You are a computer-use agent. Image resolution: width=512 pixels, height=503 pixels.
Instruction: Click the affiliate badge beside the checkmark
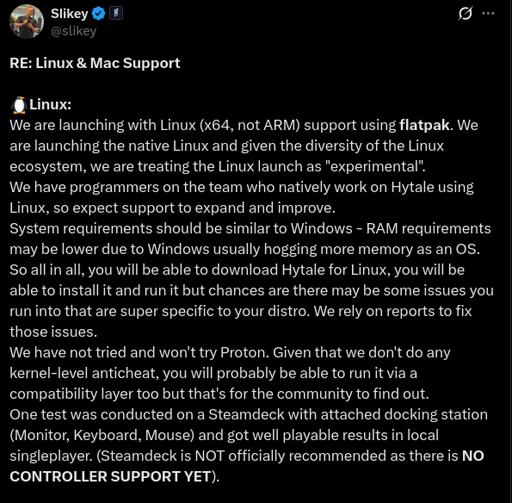(116, 14)
